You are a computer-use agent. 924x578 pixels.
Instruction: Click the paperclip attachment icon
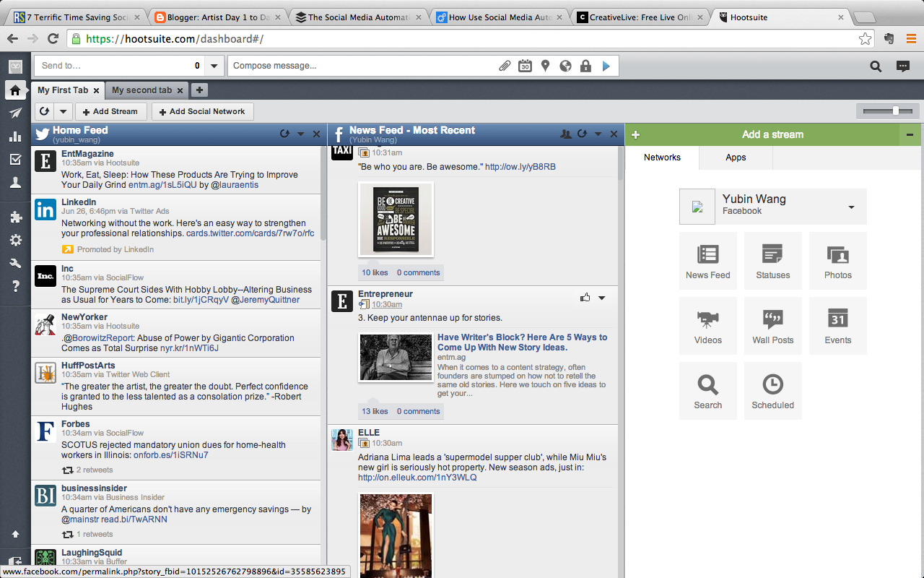(505, 66)
